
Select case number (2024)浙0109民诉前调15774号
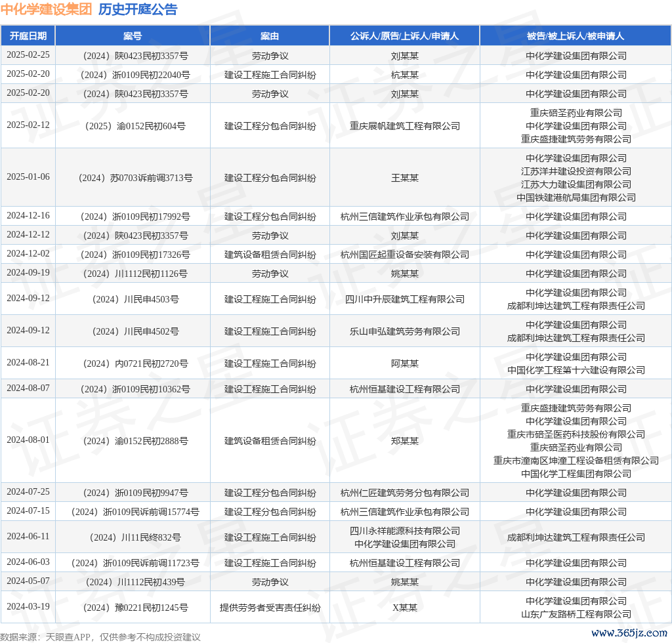pos(135,512)
